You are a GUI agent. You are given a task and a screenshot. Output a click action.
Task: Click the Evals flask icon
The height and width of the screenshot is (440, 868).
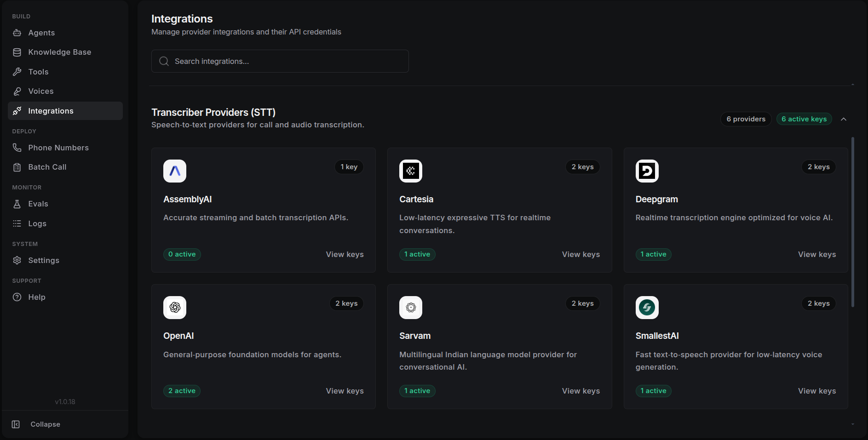[17, 204]
